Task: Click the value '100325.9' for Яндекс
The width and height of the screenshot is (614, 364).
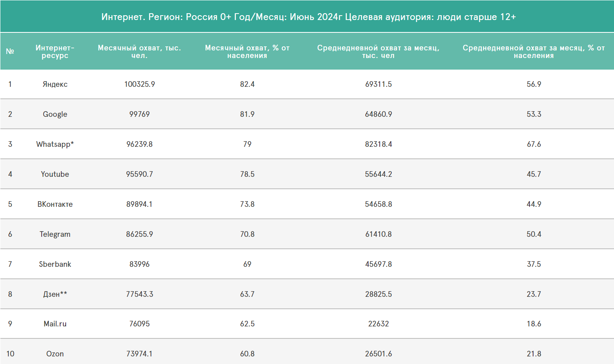Action: pyautogui.click(x=139, y=84)
